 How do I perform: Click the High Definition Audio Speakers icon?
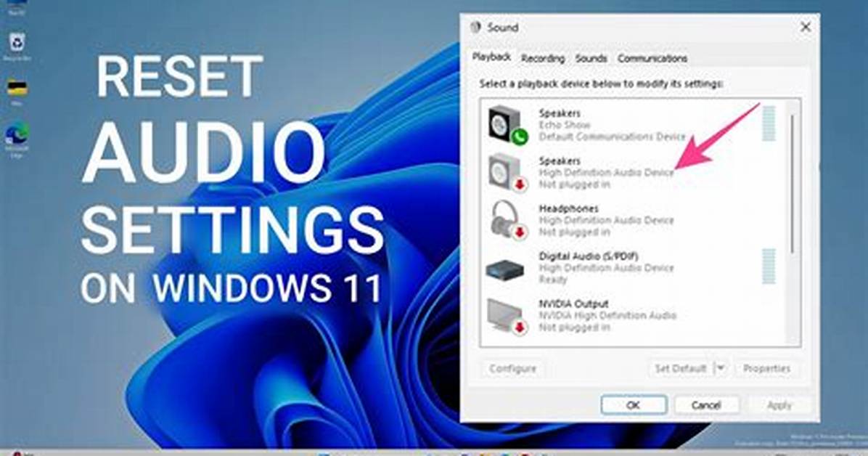(x=507, y=172)
